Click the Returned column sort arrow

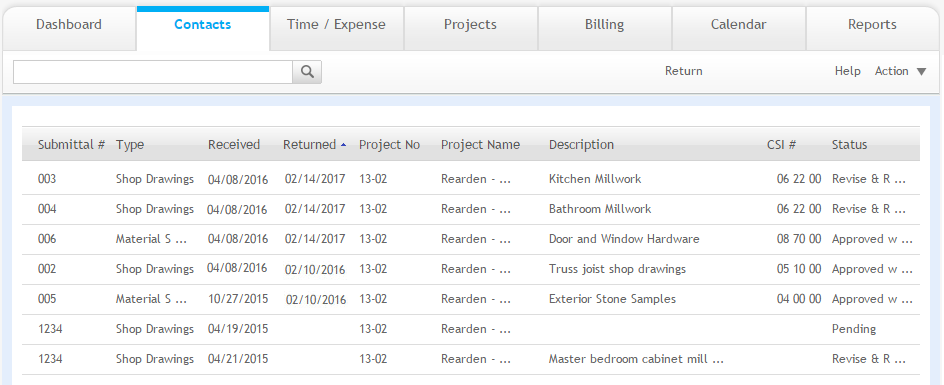pos(343,145)
